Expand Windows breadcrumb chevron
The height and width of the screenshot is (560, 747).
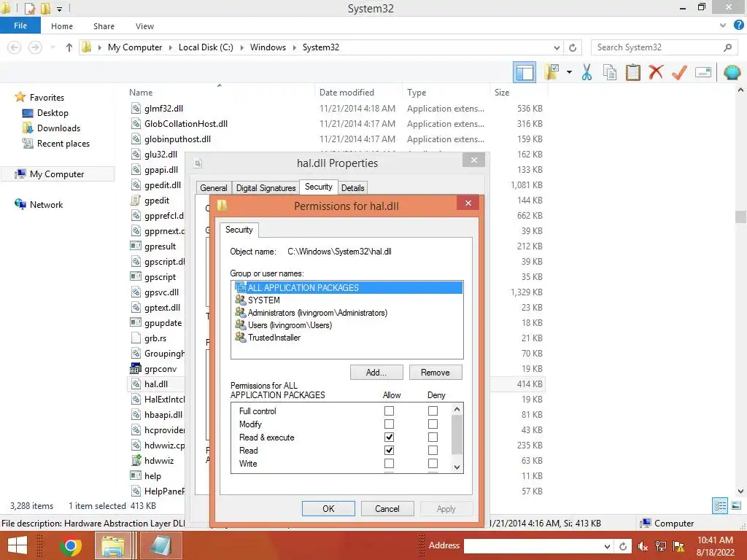(x=295, y=47)
